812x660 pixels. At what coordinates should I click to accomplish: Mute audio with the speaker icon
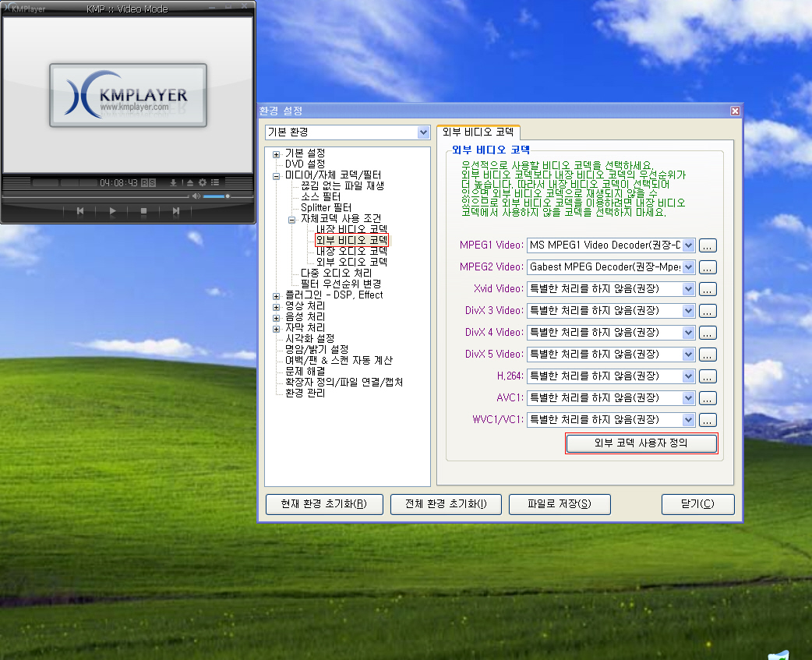(x=196, y=196)
